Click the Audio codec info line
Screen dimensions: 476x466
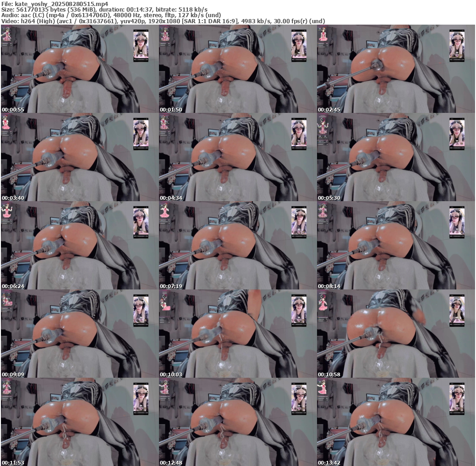pyautogui.click(x=111, y=15)
